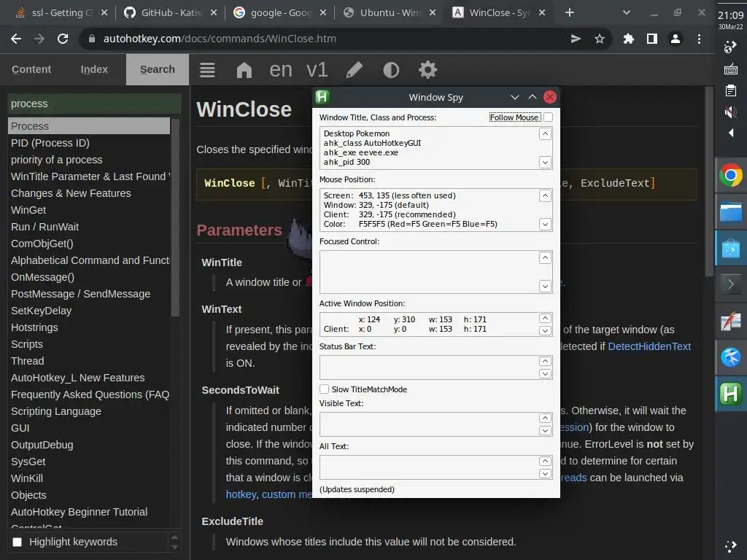Bookmark this page with the star icon
747x560 pixels.
600,39
